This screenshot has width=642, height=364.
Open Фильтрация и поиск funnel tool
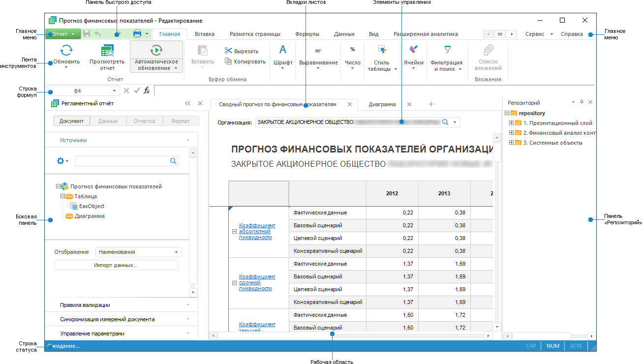[447, 50]
